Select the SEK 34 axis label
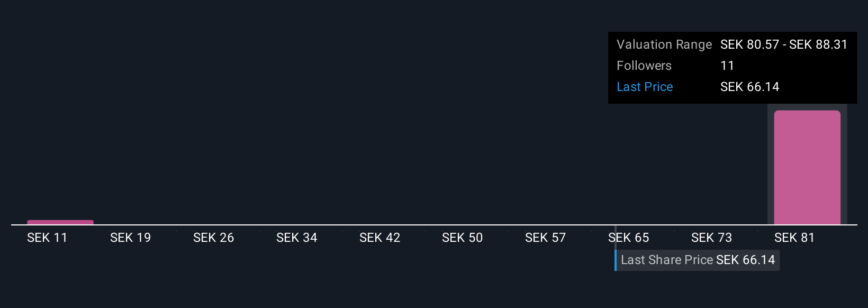This screenshot has width=868, height=308. coord(296,238)
